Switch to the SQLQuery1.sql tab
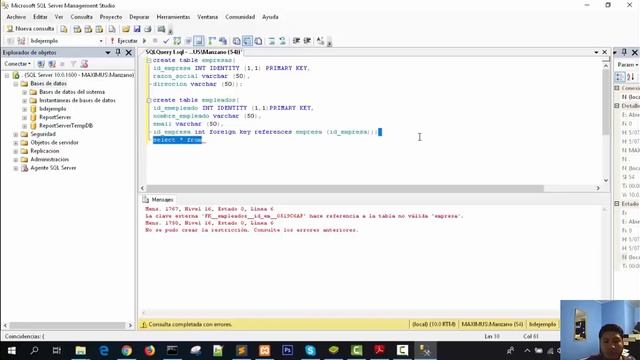Image resolution: width=640 pixels, height=360 pixels. pos(193,52)
